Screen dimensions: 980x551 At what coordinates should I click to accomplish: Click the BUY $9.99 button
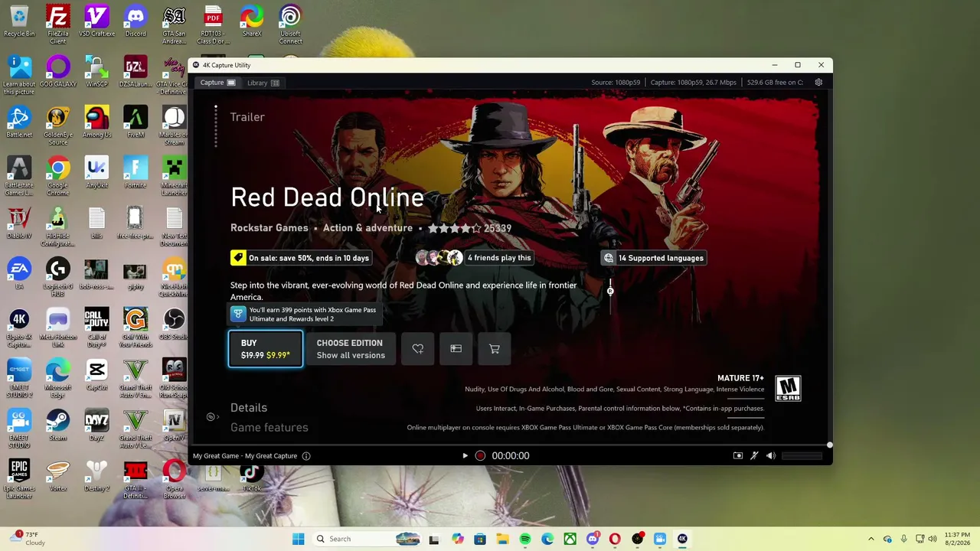coord(266,349)
